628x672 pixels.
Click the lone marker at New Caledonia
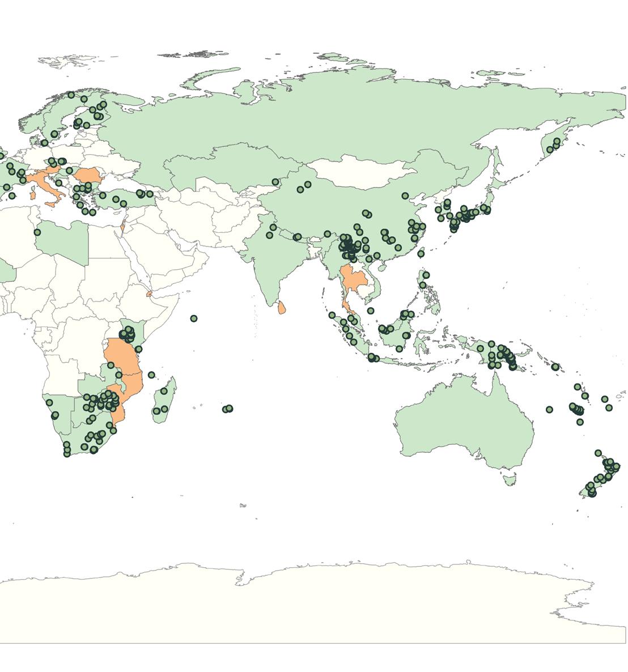[x=549, y=410]
